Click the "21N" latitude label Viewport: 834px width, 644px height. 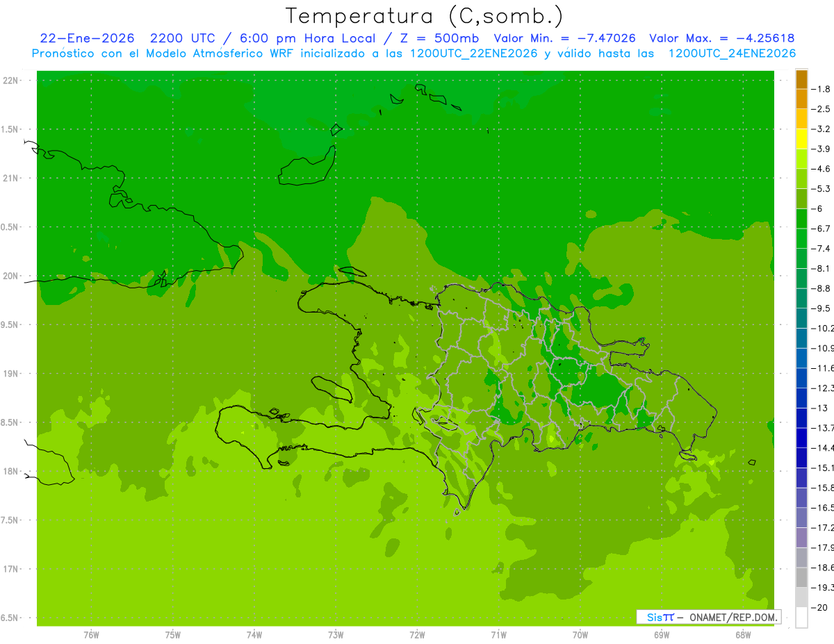(11, 178)
